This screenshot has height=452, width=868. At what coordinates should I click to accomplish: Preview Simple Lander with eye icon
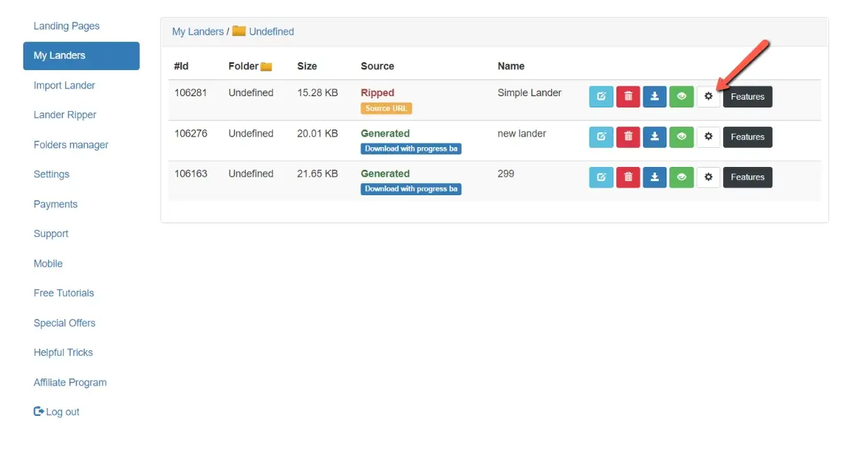(681, 97)
